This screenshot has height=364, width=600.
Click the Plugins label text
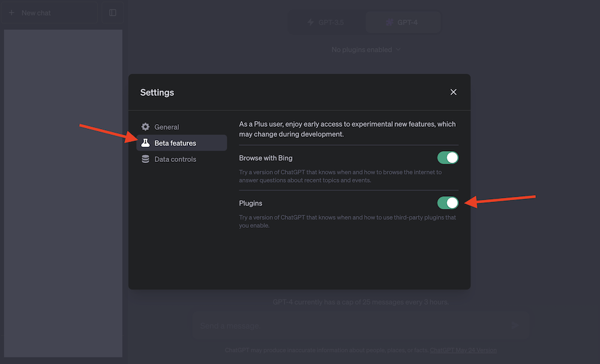(251, 203)
